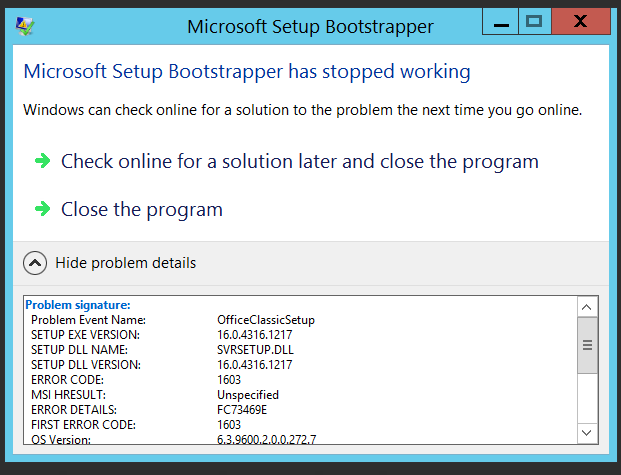Click the SETUP DLL NAME label
This screenshot has width=621, height=475.
point(79,350)
